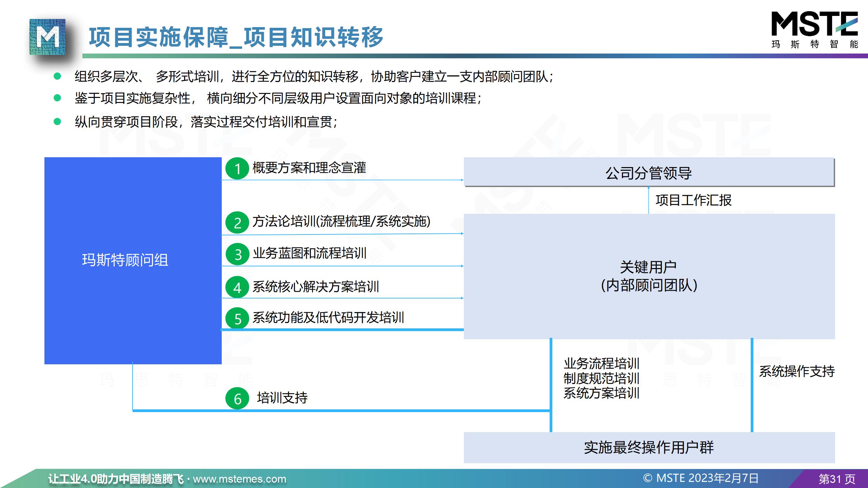Click the 系统操作支持 label
Image resolution: width=868 pixels, height=488 pixels.
tap(796, 371)
